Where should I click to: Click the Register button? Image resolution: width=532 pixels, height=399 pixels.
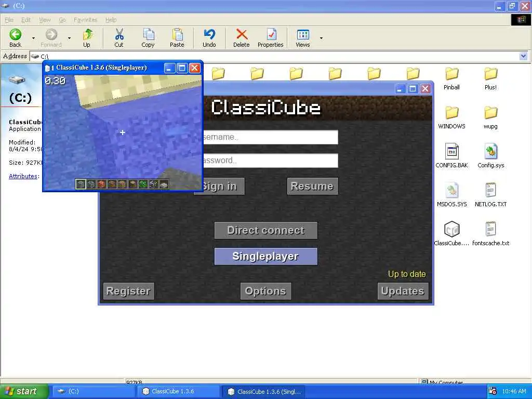click(129, 291)
